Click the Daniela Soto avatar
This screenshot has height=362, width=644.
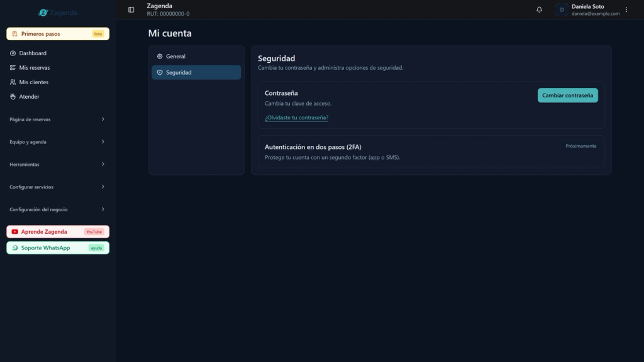562,9
